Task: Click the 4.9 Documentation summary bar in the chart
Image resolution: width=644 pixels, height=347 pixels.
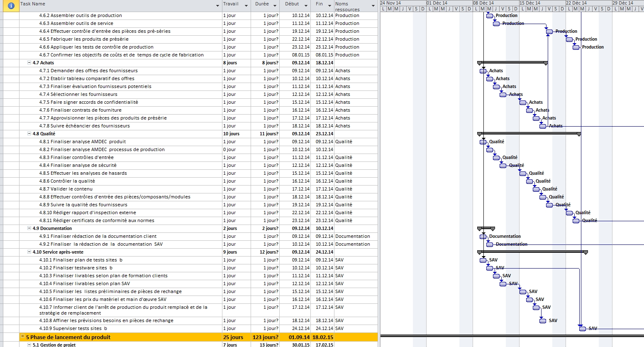Action: pyautogui.click(x=486, y=228)
